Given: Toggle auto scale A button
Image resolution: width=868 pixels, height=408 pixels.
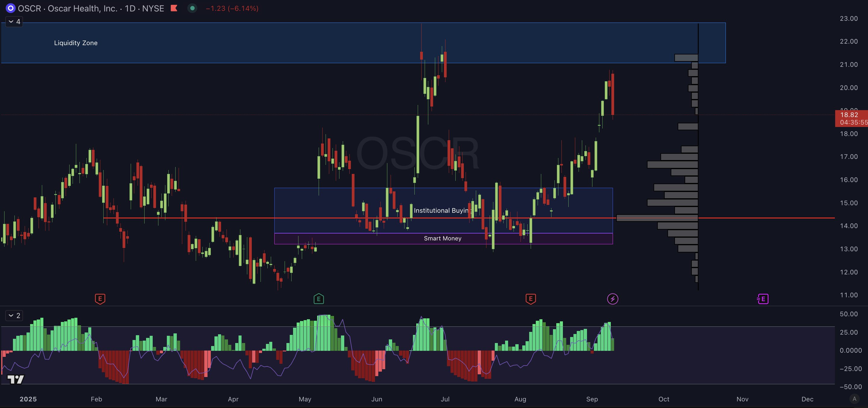Looking at the screenshot, I should pos(854,399).
